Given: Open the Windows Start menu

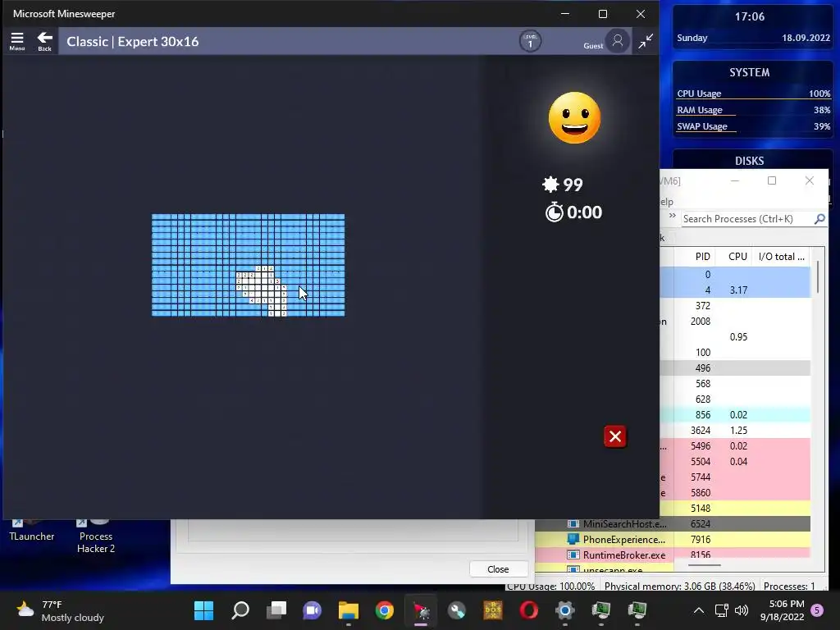Looking at the screenshot, I should tap(203, 610).
